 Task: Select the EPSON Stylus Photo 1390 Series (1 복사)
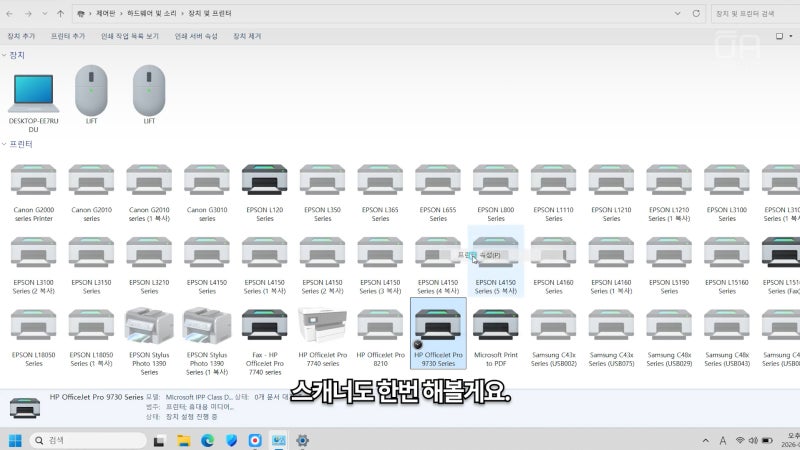pyautogui.click(x=207, y=341)
